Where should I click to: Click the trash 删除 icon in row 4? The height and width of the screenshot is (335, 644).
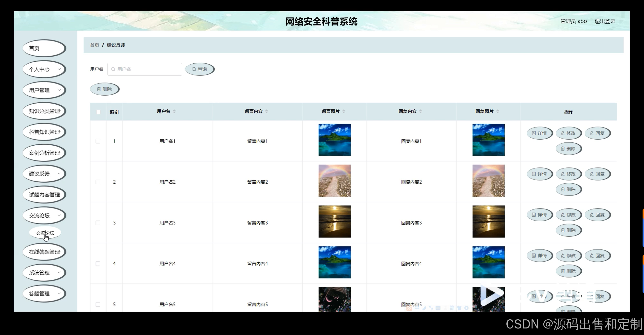coord(568,271)
